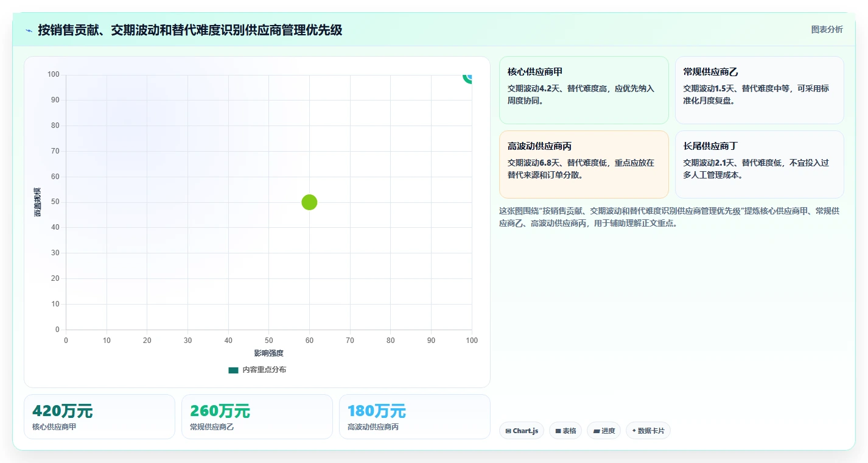Click the 数据卡片 tag
The width and height of the screenshot is (868, 463).
648,431
